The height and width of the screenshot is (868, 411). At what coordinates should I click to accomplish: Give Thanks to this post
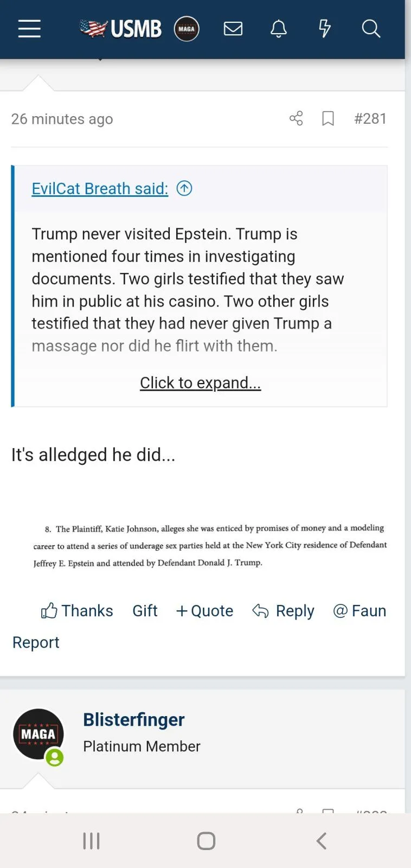(x=77, y=611)
